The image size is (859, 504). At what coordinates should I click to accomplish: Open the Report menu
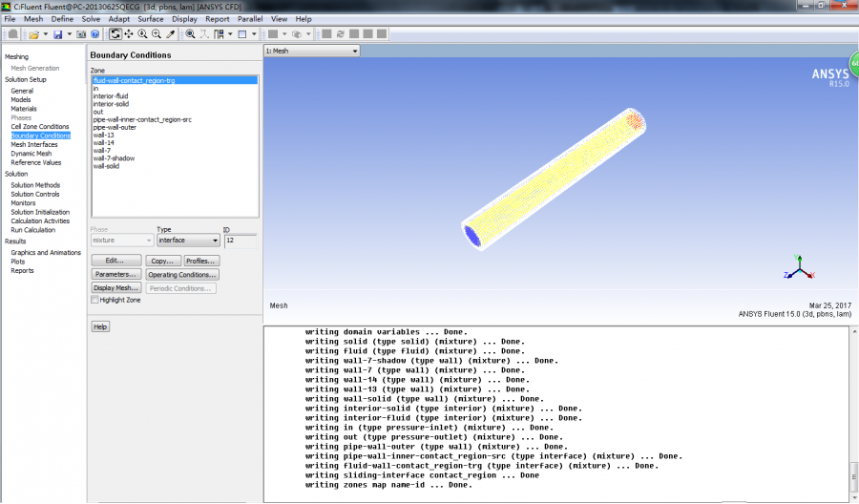[x=218, y=19]
